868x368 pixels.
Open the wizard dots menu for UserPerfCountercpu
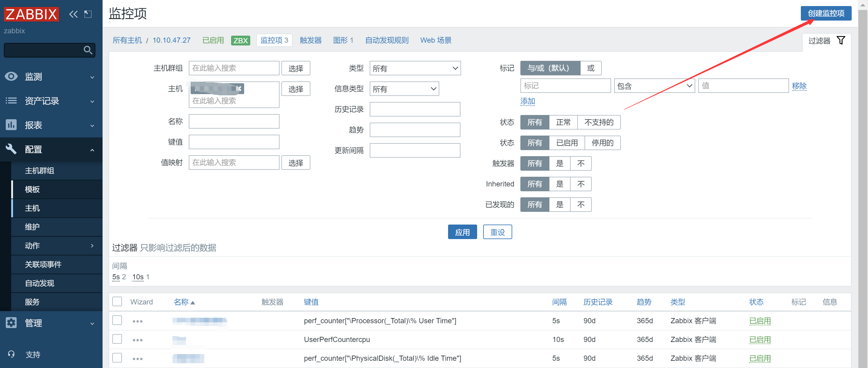(137, 340)
